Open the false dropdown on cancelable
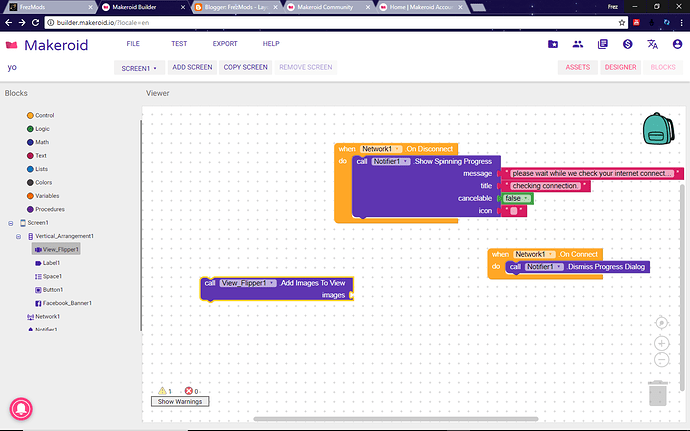The width and height of the screenshot is (690, 431). [x=517, y=199]
